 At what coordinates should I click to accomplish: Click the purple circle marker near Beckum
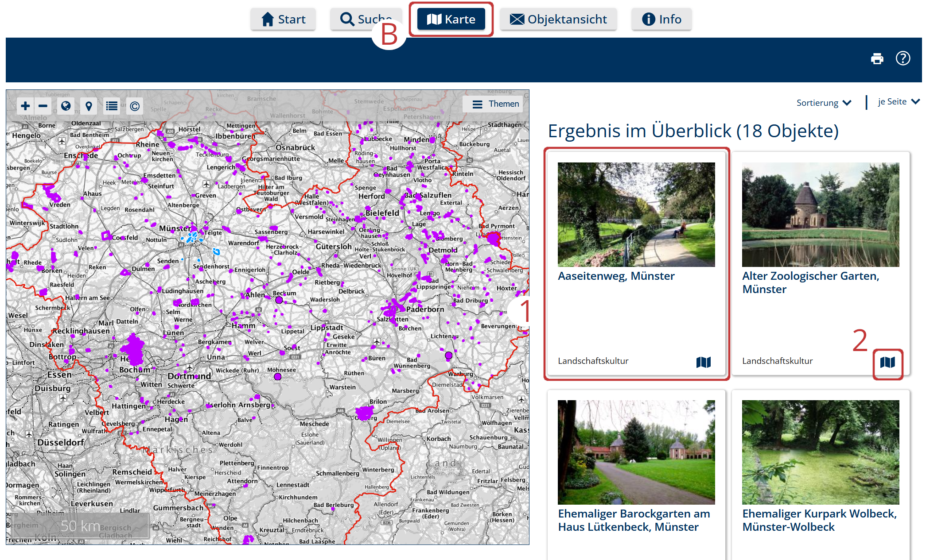[x=279, y=300]
